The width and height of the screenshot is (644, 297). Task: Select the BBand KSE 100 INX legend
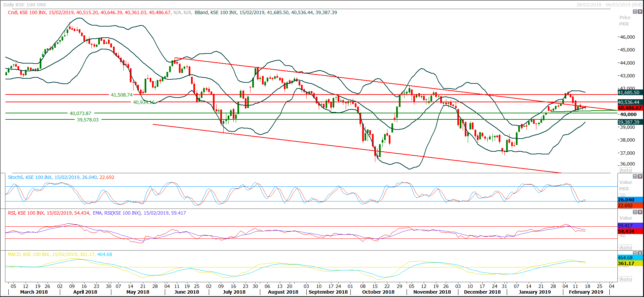pos(266,12)
